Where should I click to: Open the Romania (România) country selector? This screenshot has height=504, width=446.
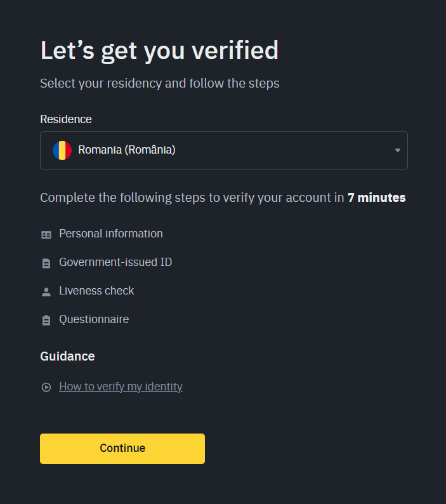point(223,150)
